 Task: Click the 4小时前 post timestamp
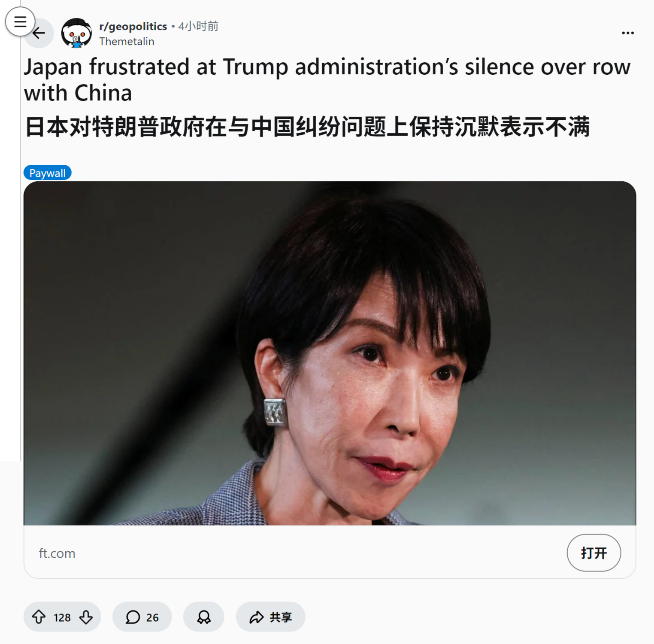(x=198, y=26)
